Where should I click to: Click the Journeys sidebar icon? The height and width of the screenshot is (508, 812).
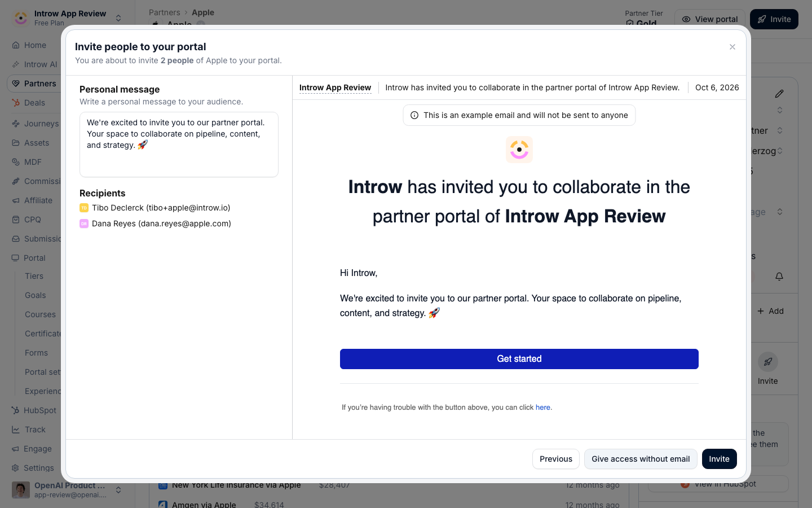(x=16, y=124)
